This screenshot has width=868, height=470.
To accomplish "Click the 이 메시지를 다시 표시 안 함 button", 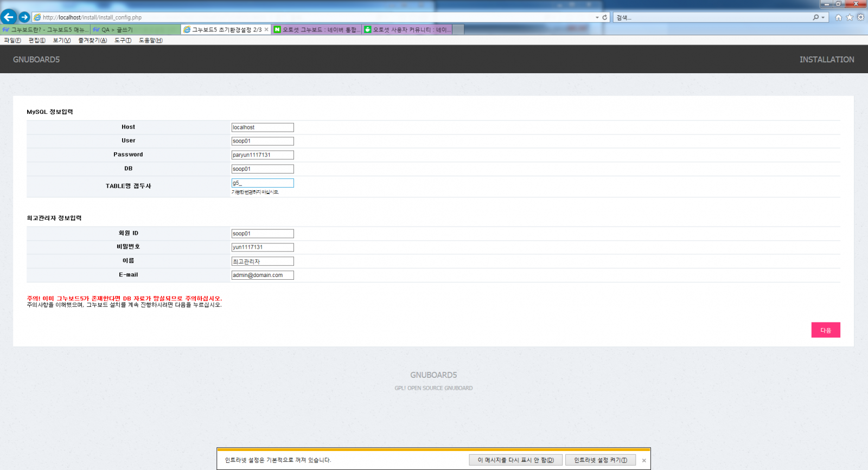I will click(x=515, y=460).
